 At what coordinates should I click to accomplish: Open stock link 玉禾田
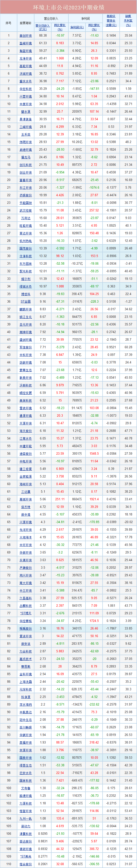click(x=26, y=135)
